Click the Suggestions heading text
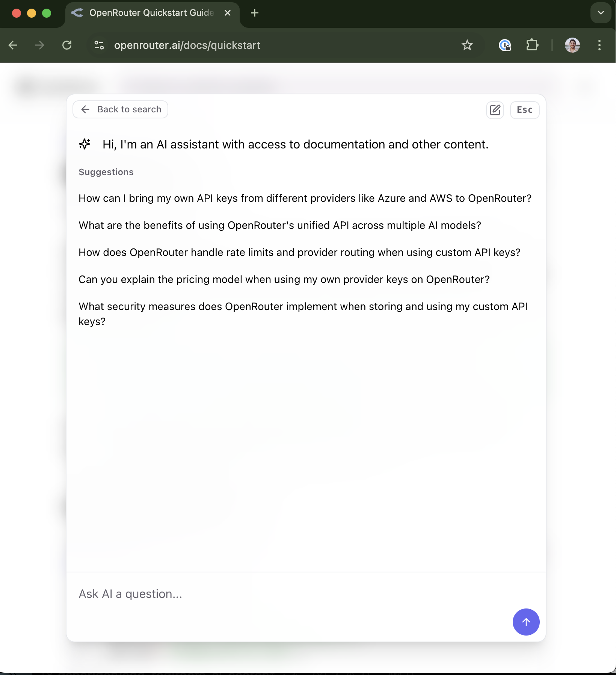This screenshot has height=675, width=616. [x=106, y=172]
